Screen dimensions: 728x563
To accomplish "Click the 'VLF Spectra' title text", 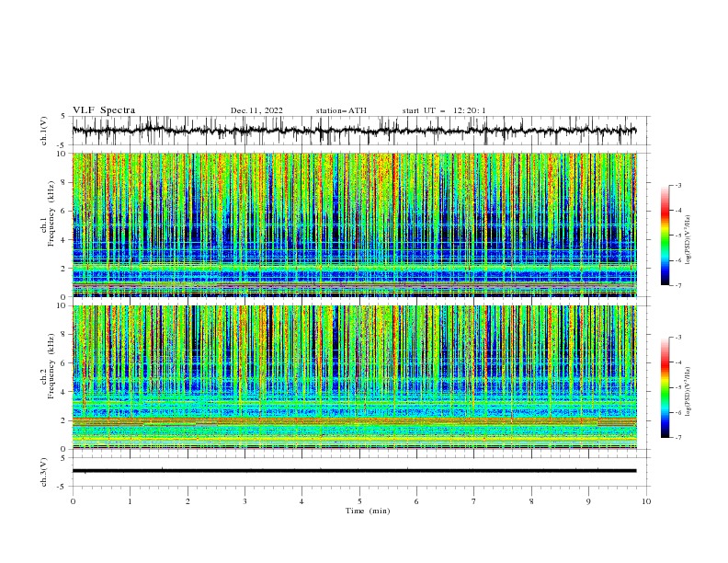I will tap(104, 110).
